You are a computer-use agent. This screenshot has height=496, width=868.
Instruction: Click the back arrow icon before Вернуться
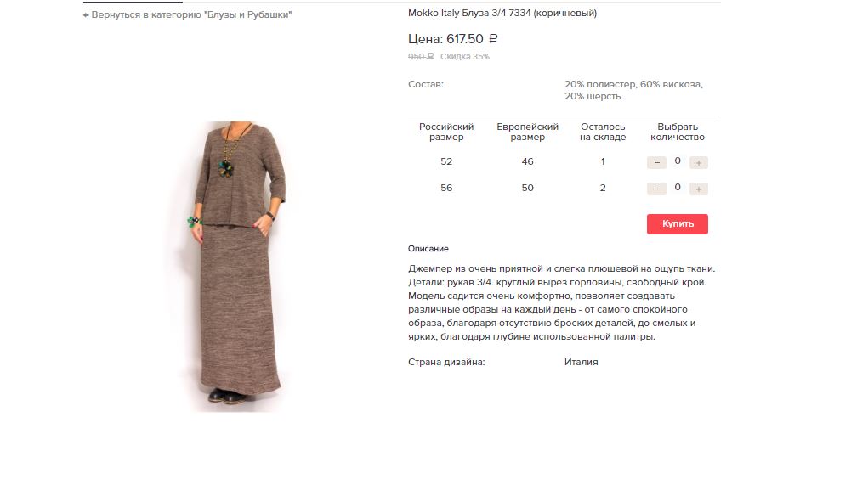coord(86,15)
